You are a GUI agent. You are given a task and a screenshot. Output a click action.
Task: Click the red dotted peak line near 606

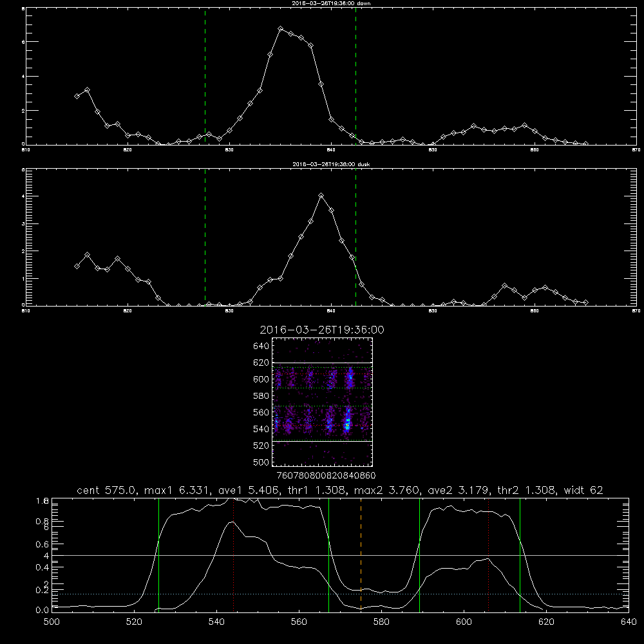(x=488, y=554)
